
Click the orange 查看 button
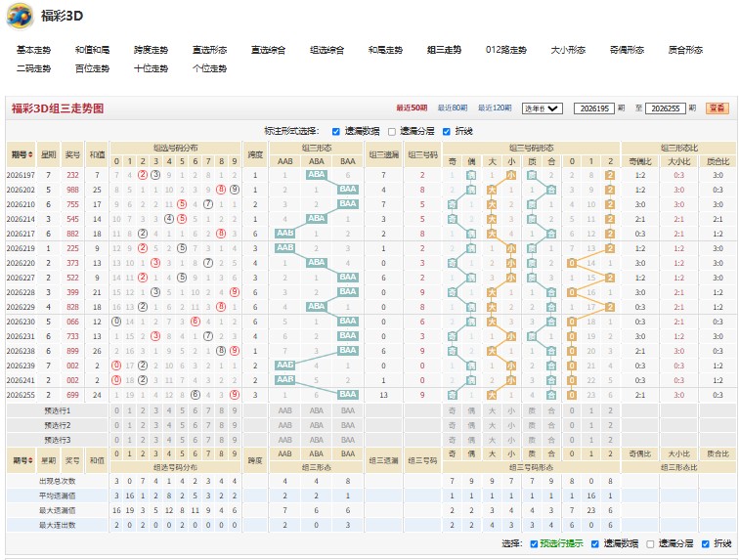tap(717, 108)
